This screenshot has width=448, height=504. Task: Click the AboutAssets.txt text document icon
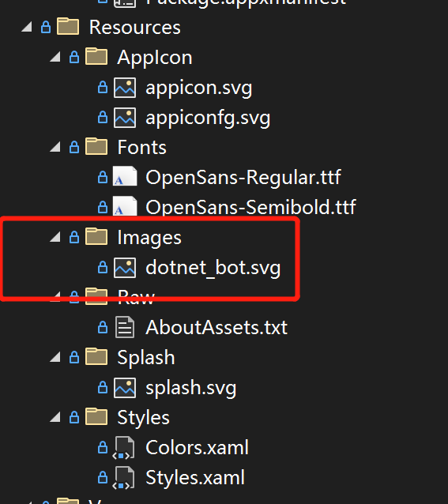pyautogui.click(x=125, y=327)
